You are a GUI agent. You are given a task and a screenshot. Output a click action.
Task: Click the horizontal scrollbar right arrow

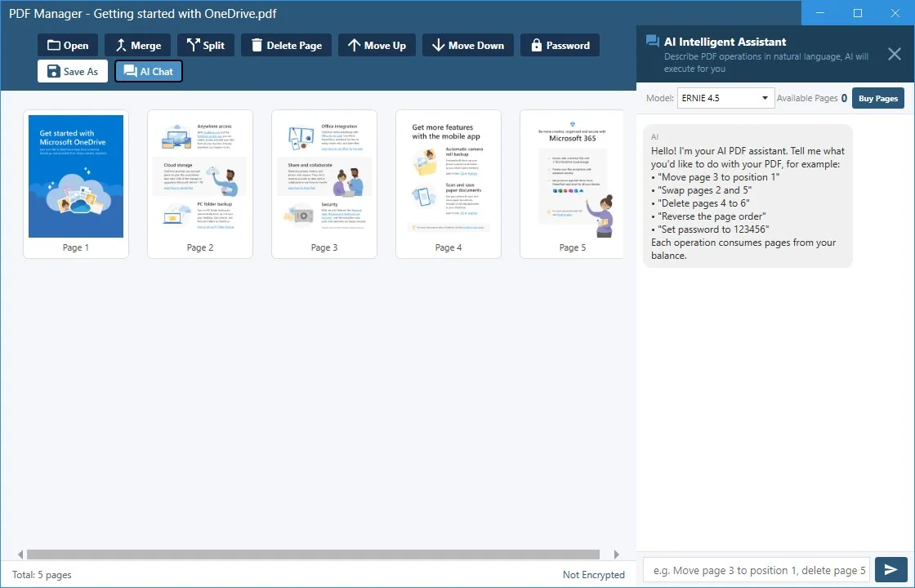[616, 555]
